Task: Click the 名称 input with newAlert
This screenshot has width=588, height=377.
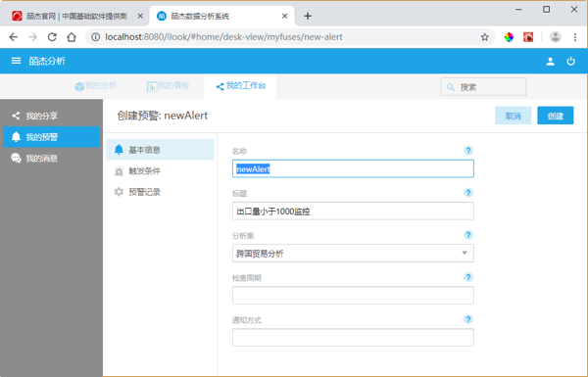Action: click(353, 168)
